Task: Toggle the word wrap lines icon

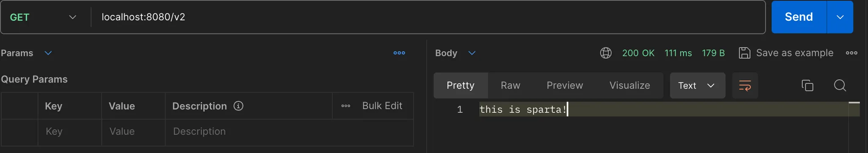Action: (x=745, y=85)
